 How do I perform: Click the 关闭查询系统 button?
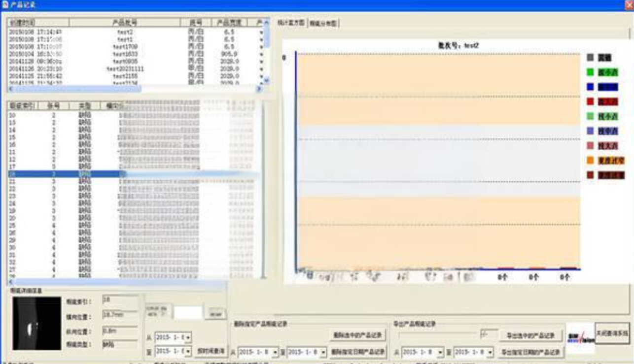pos(612,333)
